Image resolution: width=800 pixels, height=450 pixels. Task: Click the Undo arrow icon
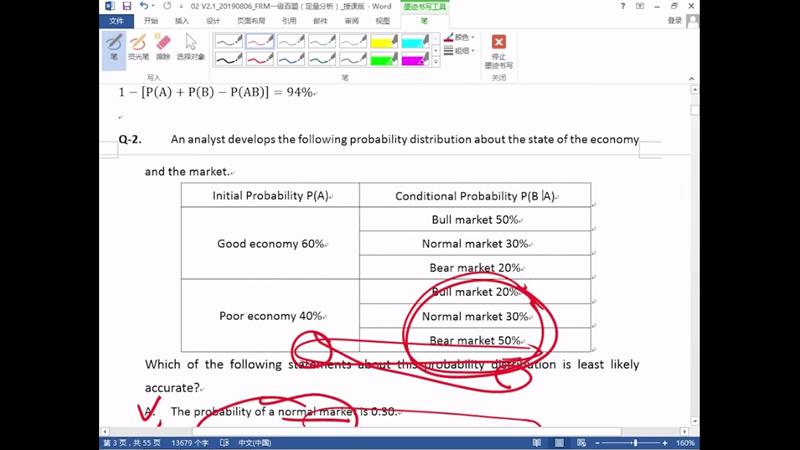click(x=144, y=6)
